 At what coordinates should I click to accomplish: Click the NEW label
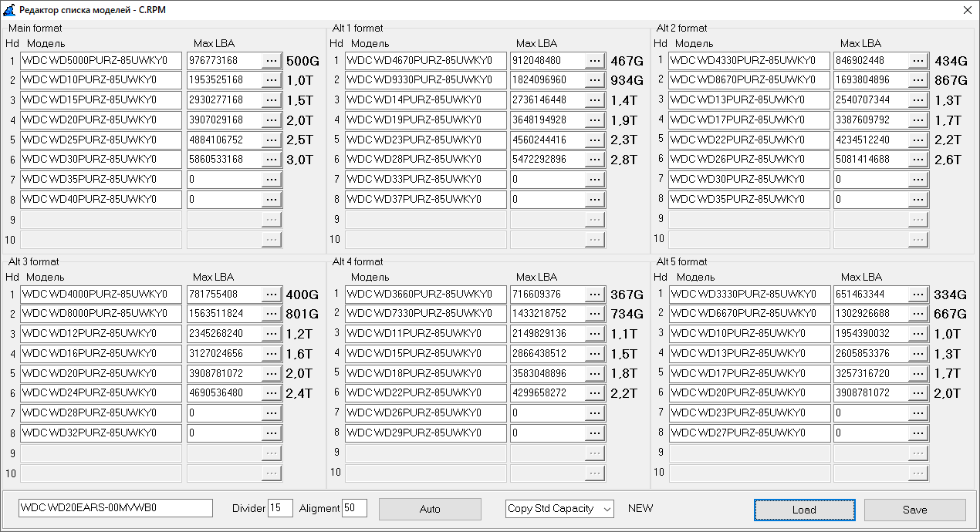[640, 508]
